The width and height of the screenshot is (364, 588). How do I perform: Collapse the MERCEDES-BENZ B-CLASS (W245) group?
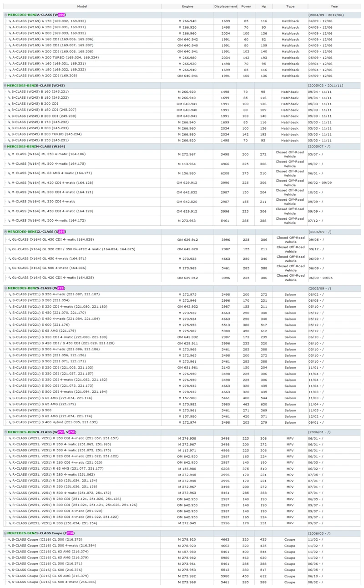click(x=5, y=85)
